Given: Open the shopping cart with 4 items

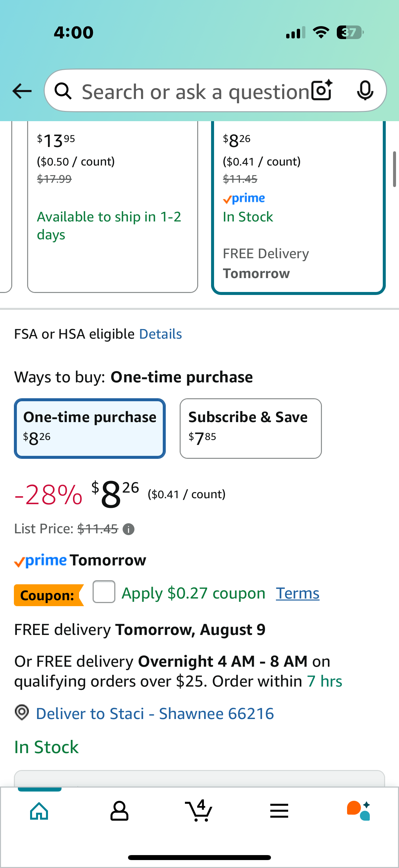Looking at the screenshot, I should 199,810.
